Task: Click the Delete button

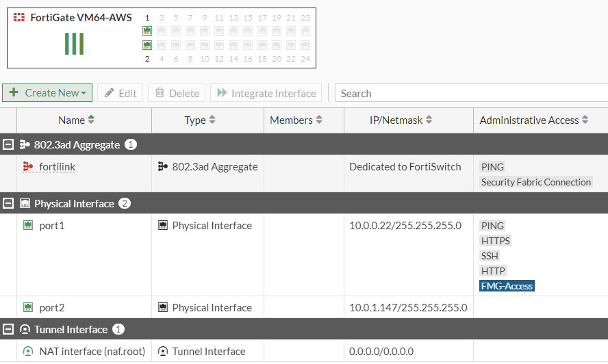Action: [x=177, y=93]
